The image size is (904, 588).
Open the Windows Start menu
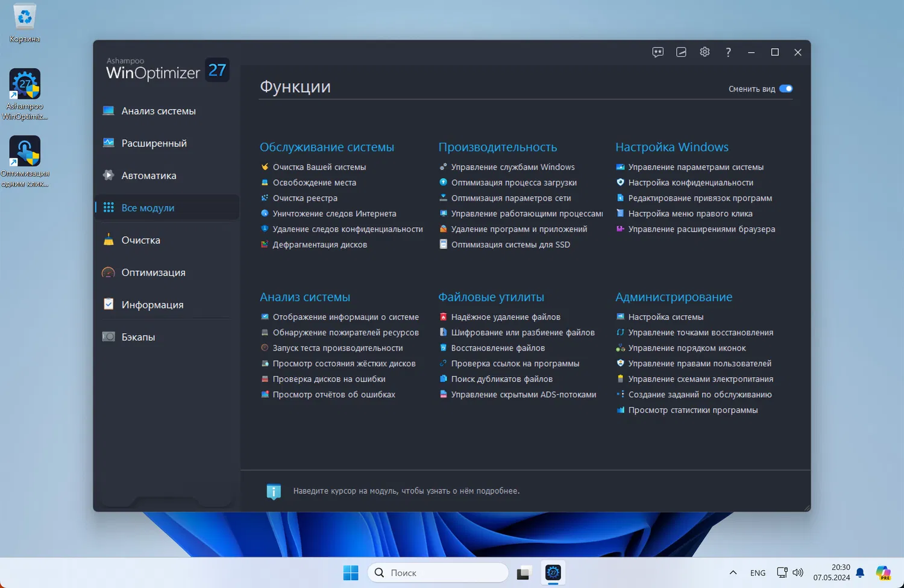tap(351, 572)
